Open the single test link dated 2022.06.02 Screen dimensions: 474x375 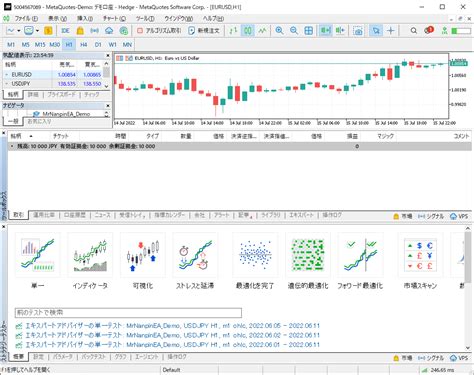173,335
